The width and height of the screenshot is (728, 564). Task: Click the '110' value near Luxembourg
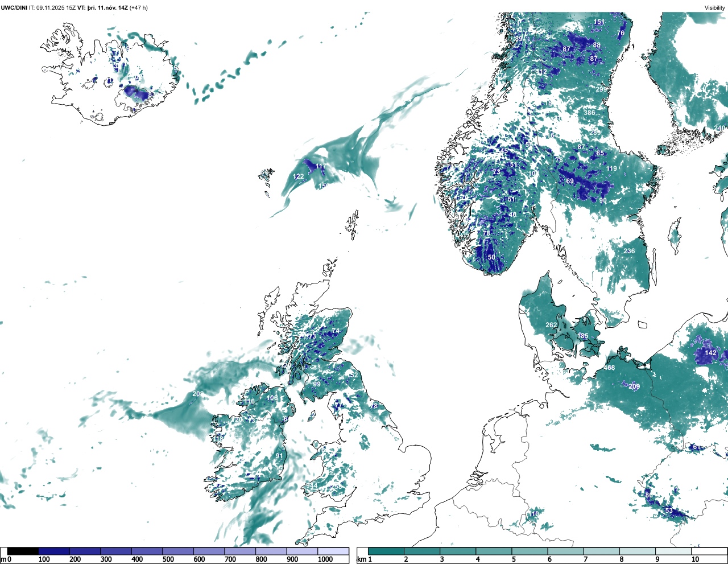533,514
